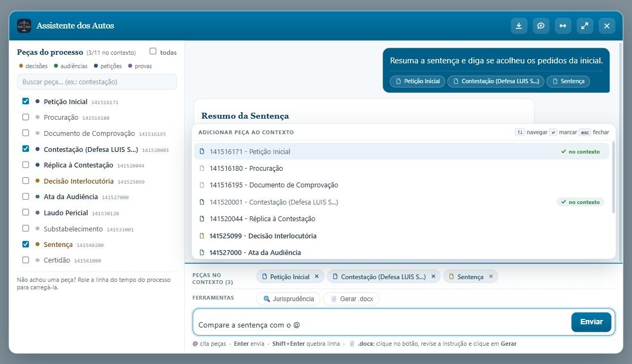Image resolution: width=632 pixels, height=364 pixels.
Task: Check the Procuração checkbox
Action: tap(26, 117)
